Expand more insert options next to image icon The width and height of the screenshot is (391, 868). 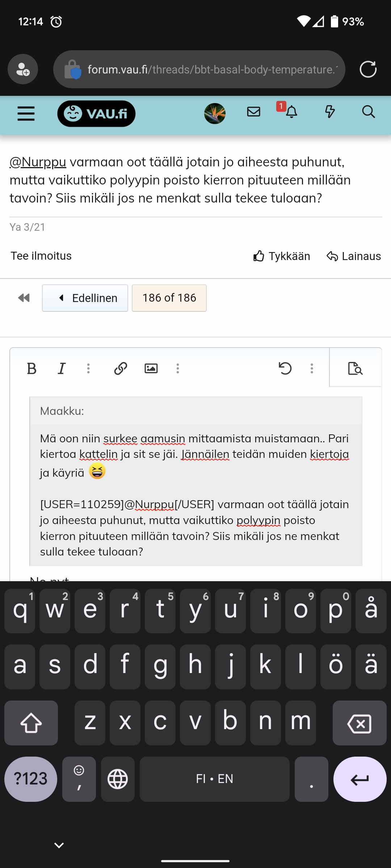pos(178,369)
